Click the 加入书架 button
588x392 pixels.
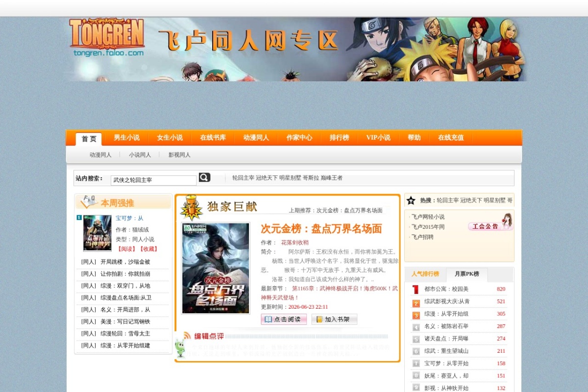point(334,319)
